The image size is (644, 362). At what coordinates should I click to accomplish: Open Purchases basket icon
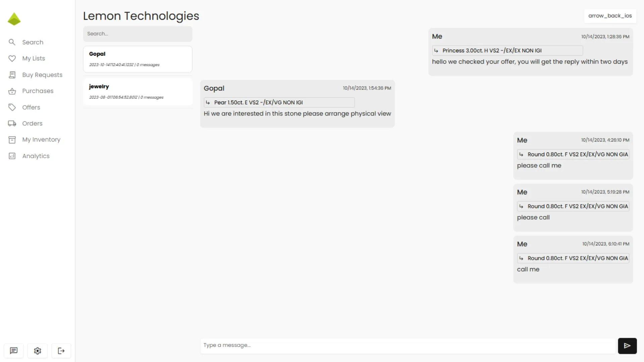pyautogui.click(x=12, y=91)
